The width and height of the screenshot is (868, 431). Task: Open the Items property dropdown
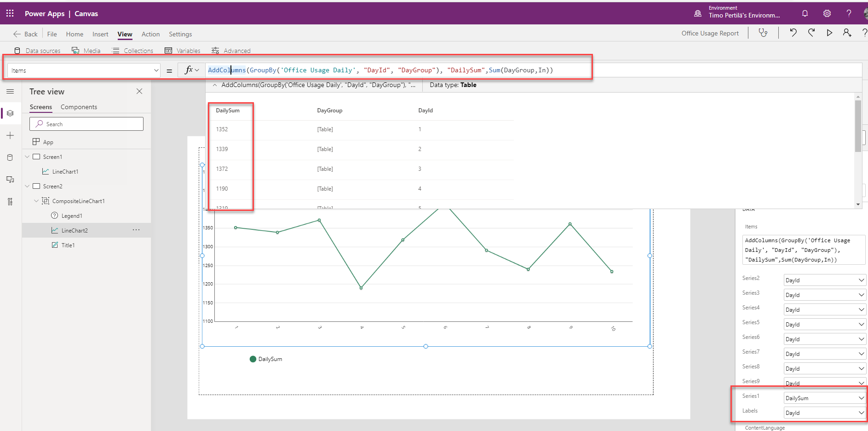156,70
